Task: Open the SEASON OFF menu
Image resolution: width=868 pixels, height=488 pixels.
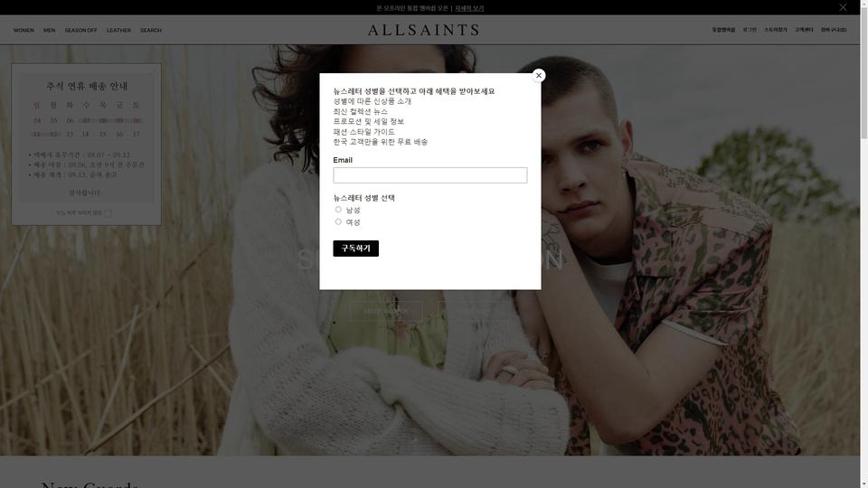Action: pos(80,31)
